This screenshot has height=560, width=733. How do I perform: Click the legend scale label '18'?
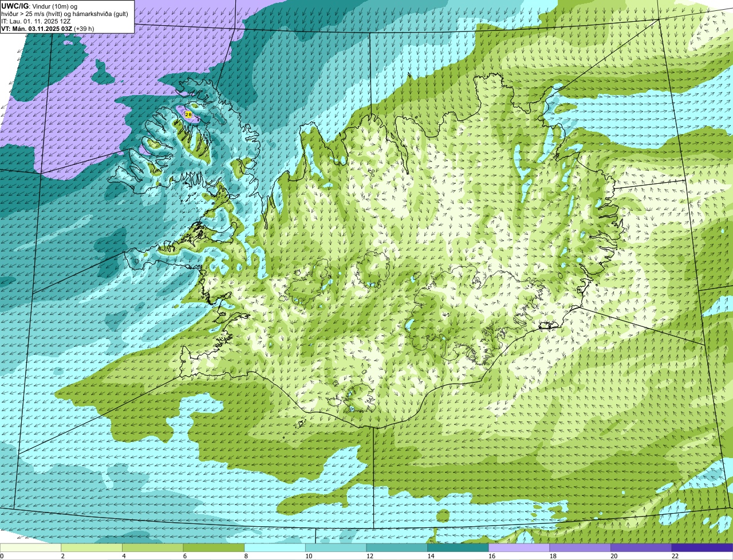pyautogui.click(x=553, y=556)
